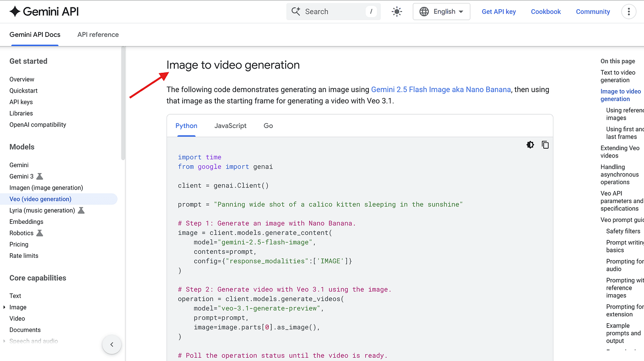Open the English language dropdown

click(442, 12)
